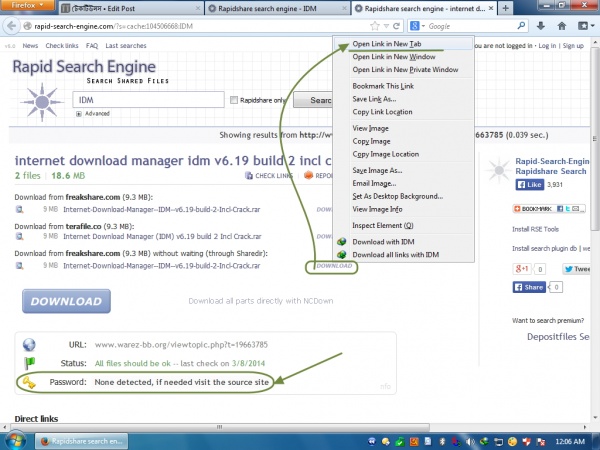Image resolution: width=600 pixels, height=450 pixels.
Task: Choose Copy Link Location
Action: 403,112
